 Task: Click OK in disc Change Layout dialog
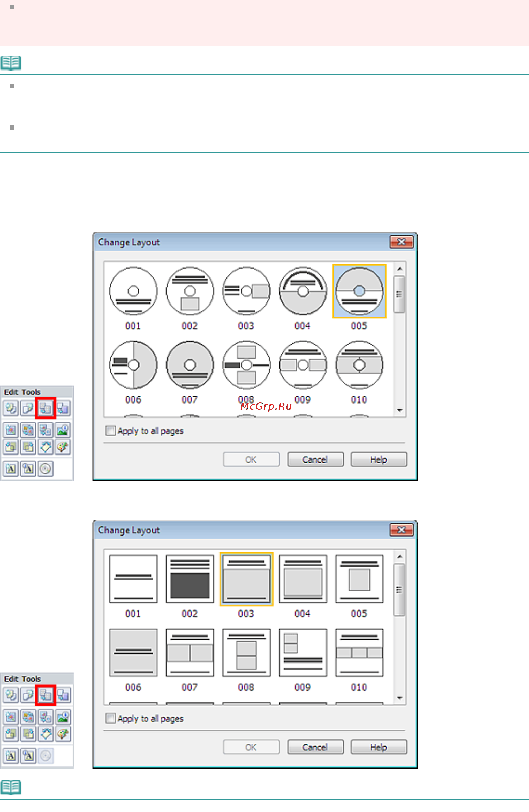click(x=251, y=459)
